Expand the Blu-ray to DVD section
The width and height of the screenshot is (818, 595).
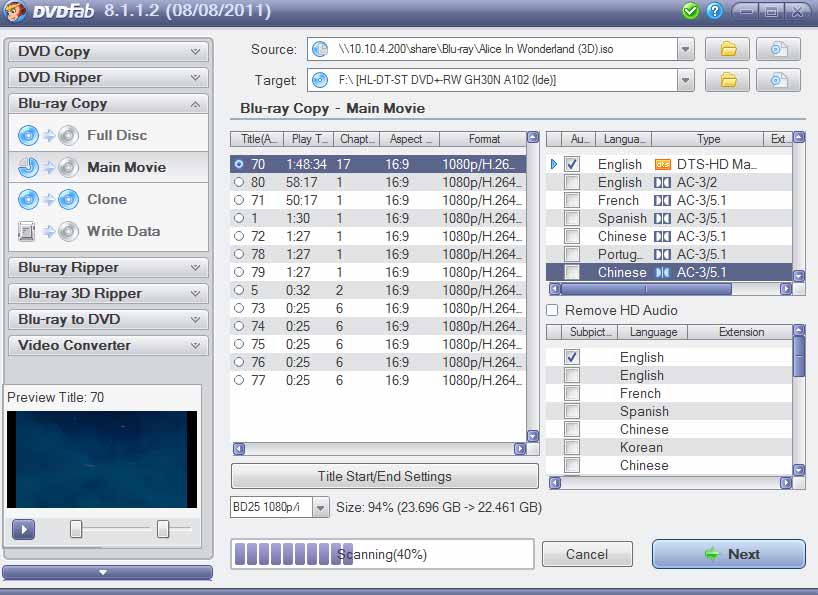108,320
